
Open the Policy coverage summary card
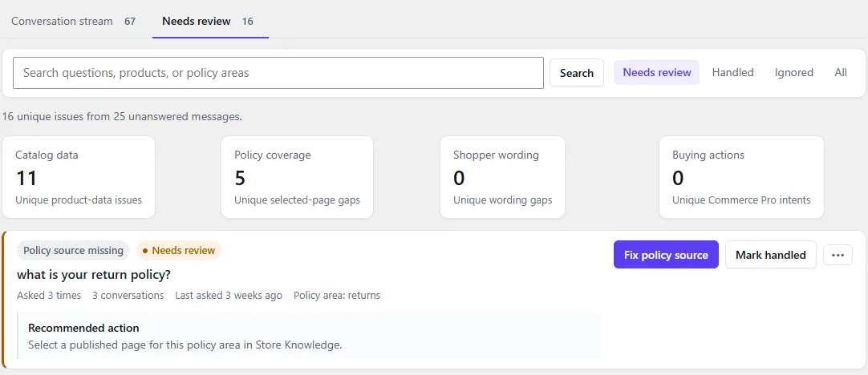(x=298, y=177)
